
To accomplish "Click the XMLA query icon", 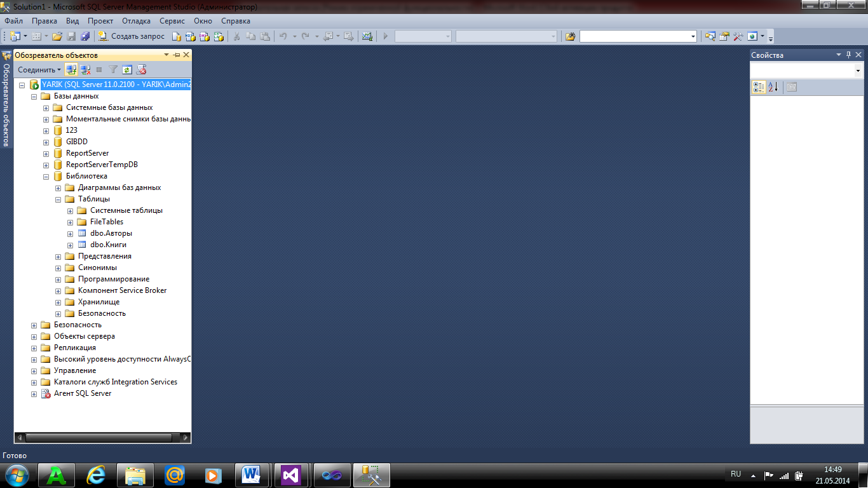I will 219,36.
